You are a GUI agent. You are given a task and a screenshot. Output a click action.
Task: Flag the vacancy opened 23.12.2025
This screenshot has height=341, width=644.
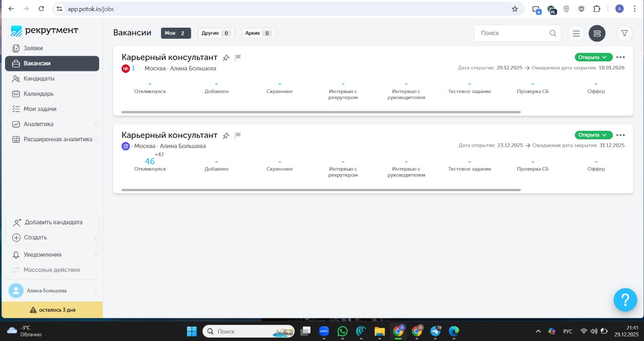pos(238,135)
